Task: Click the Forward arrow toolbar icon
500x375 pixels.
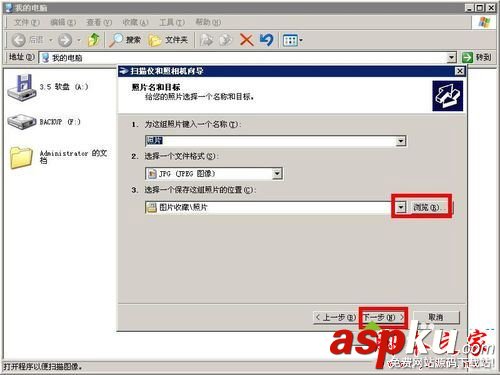Action: [65, 40]
